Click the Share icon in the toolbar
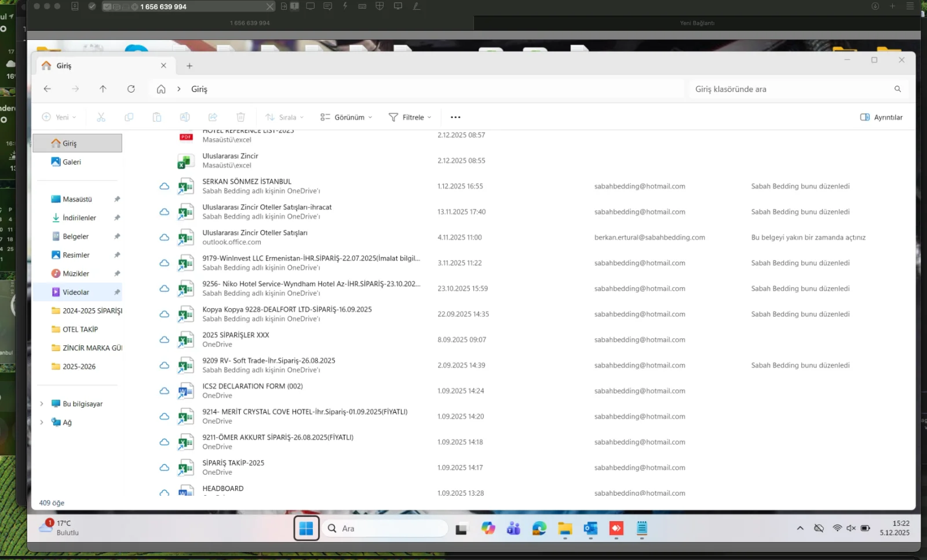This screenshot has width=927, height=560. tap(213, 118)
